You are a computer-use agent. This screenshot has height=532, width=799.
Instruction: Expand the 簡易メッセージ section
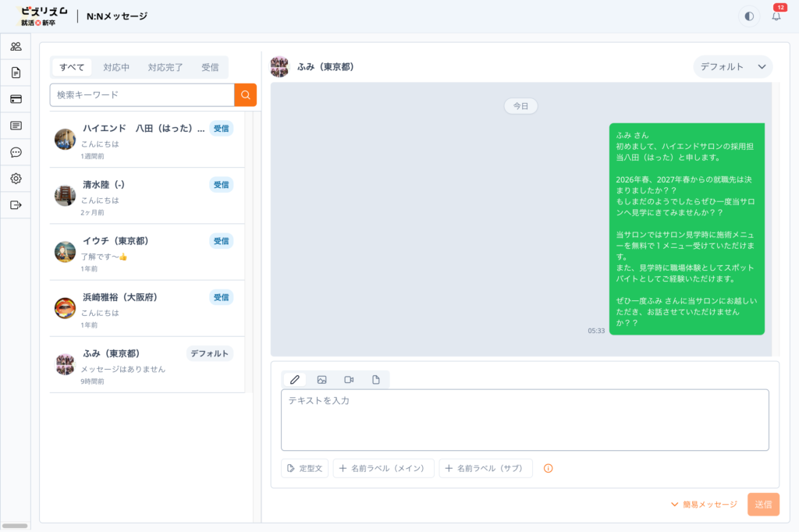703,505
